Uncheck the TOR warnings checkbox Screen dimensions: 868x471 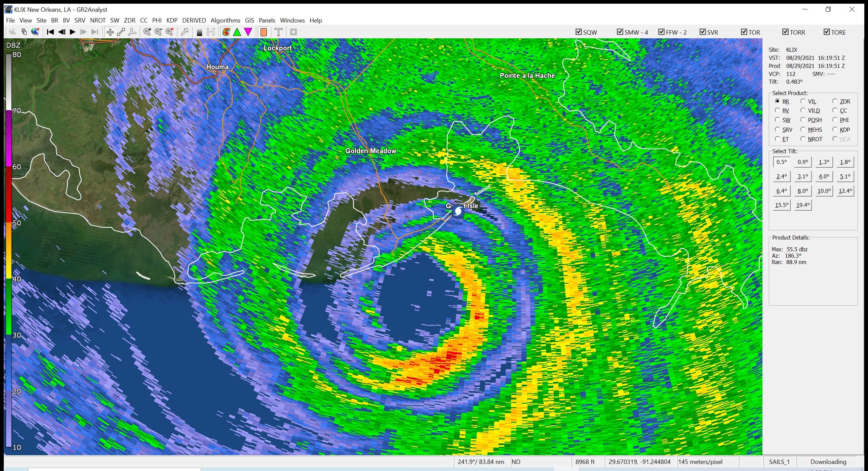pyautogui.click(x=744, y=32)
